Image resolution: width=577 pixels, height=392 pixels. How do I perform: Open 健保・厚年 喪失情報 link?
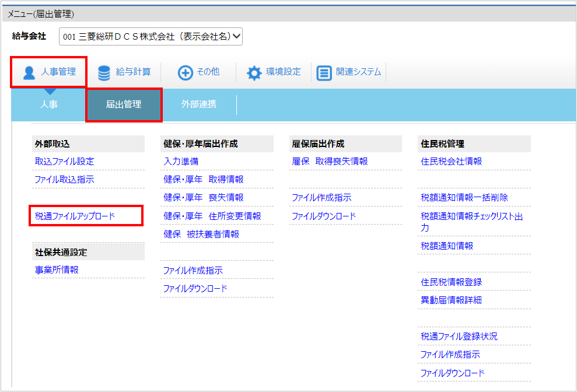[204, 197]
